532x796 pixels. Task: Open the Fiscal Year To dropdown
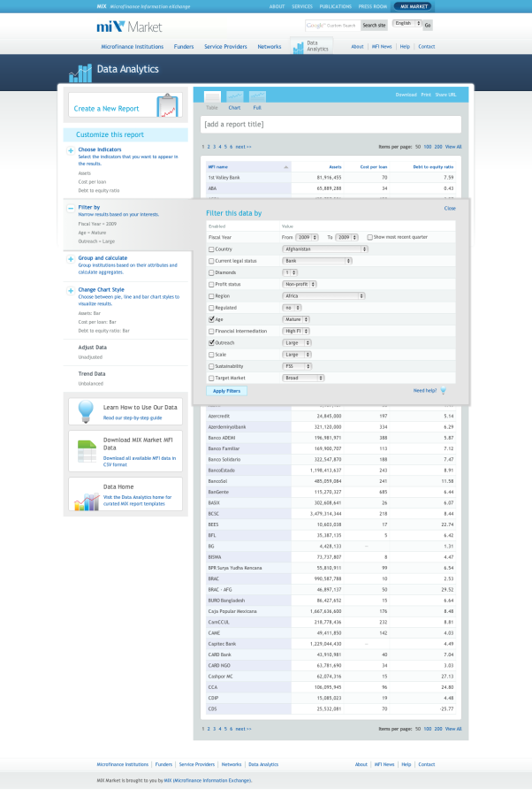tap(346, 237)
